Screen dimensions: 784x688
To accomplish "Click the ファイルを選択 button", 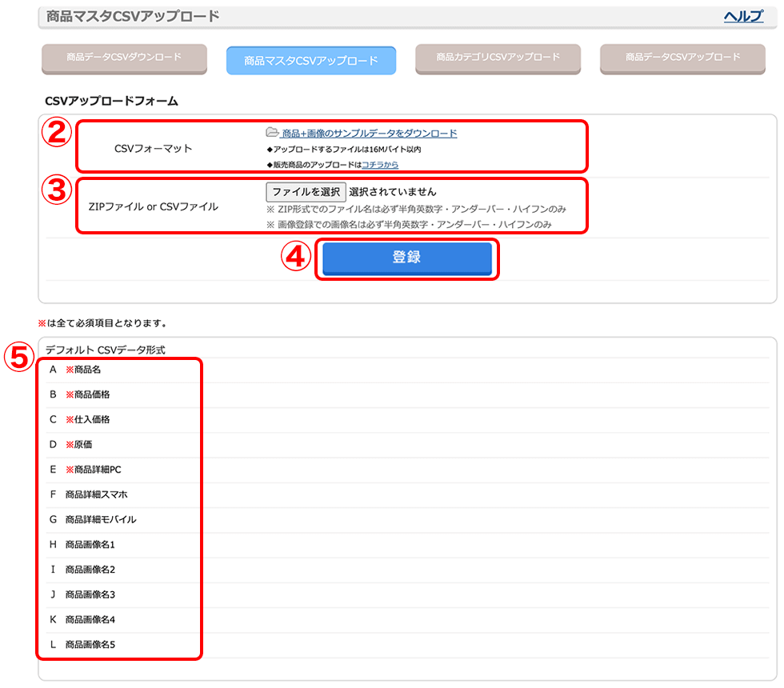I will pos(306,192).
